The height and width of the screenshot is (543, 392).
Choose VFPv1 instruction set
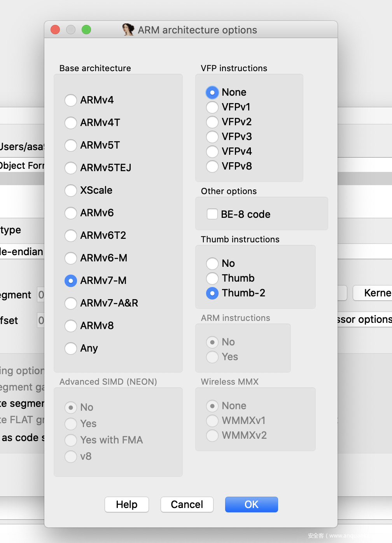coord(212,107)
